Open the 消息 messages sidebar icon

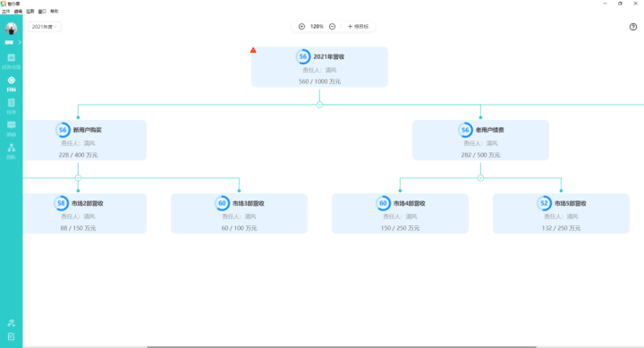pos(11,128)
